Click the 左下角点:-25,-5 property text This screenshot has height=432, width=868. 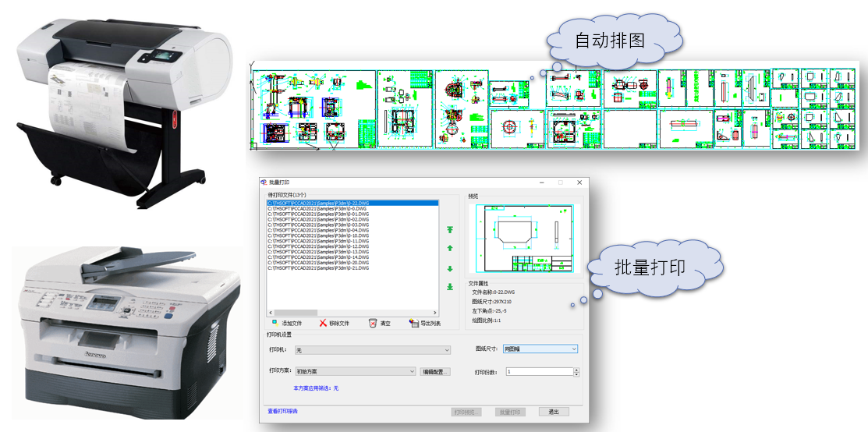tap(489, 311)
